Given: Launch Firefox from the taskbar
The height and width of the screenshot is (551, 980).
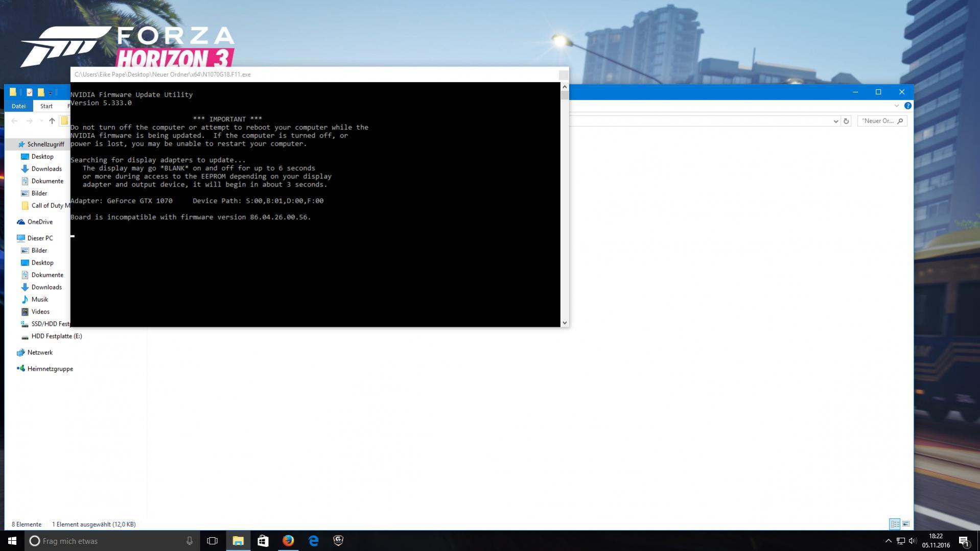Looking at the screenshot, I should 288,541.
